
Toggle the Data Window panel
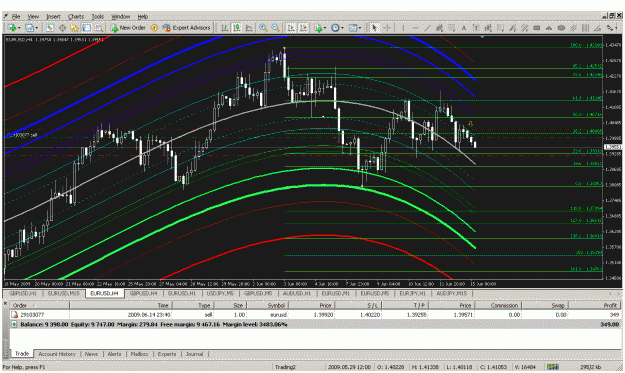coord(62,27)
